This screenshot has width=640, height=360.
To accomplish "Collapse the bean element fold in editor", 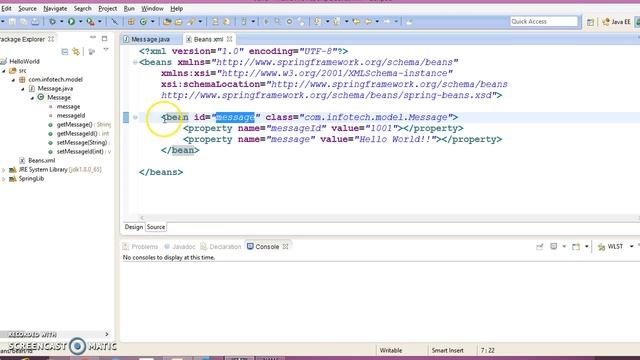I will (x=135, y=118).
